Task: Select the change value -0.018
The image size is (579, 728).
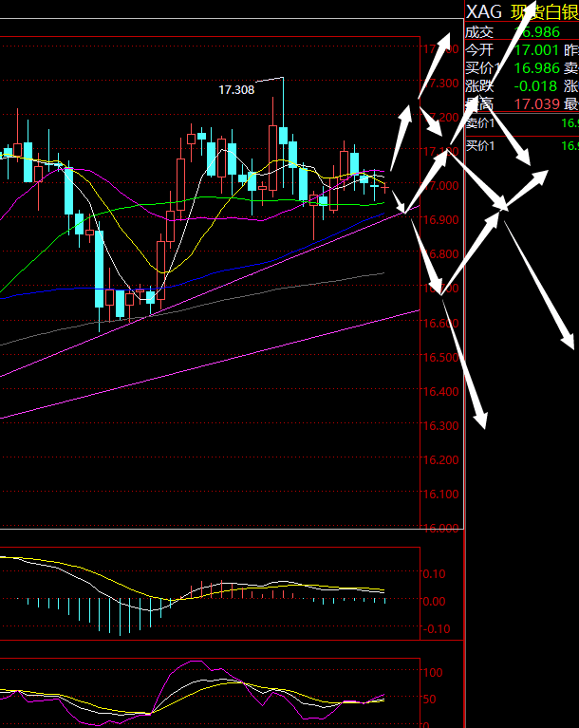Action: click(535, 85)
